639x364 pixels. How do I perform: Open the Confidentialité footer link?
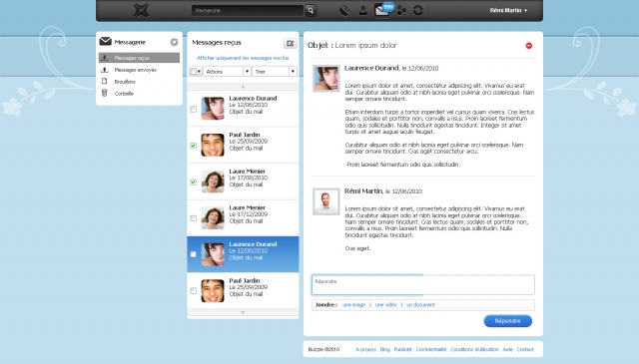[431, 349]
